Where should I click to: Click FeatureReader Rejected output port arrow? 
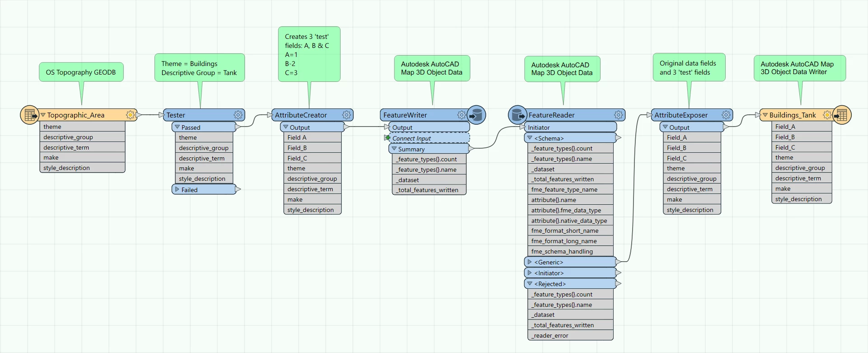(619, 283)
